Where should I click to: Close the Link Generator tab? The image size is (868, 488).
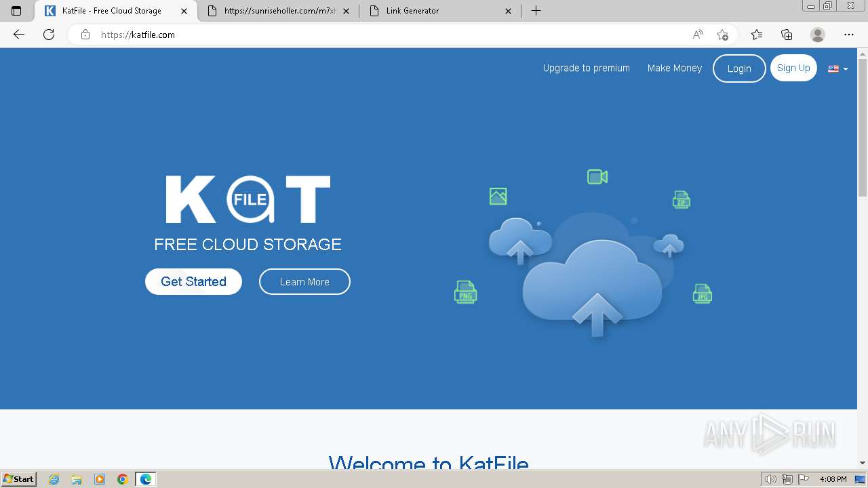point(508,11)
